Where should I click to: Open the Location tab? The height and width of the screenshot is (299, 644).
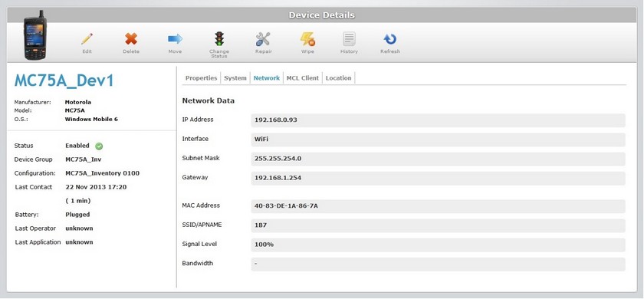pyautogui.click(x=338, y=78)
